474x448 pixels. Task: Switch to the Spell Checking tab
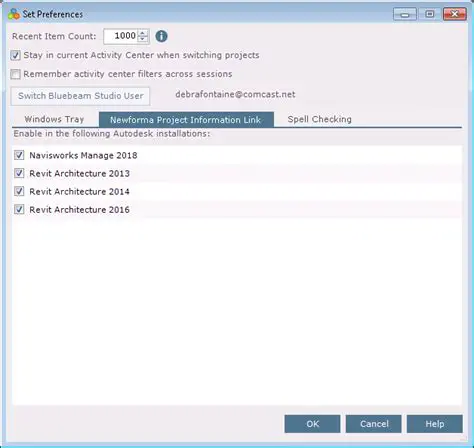(x=319, y=119)
